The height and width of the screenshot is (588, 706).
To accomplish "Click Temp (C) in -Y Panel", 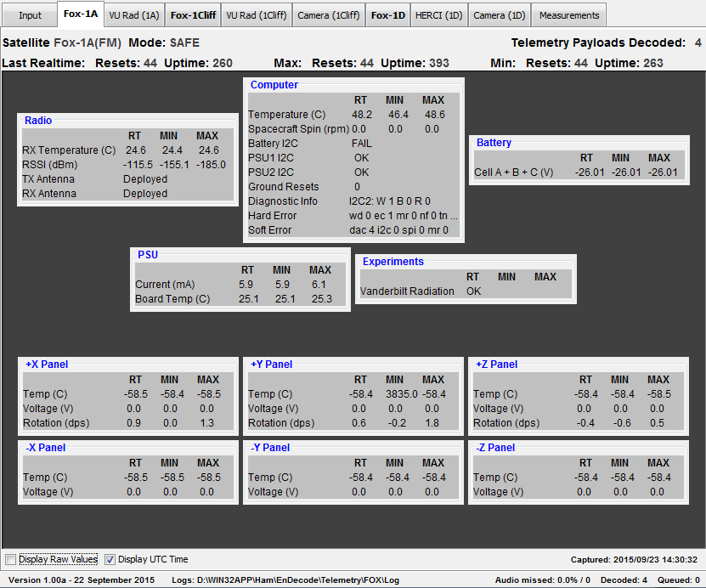I will [x=270, y=478].
